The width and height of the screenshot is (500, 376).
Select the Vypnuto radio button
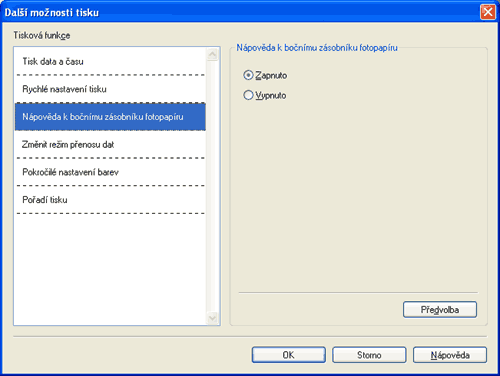point(248,95)
